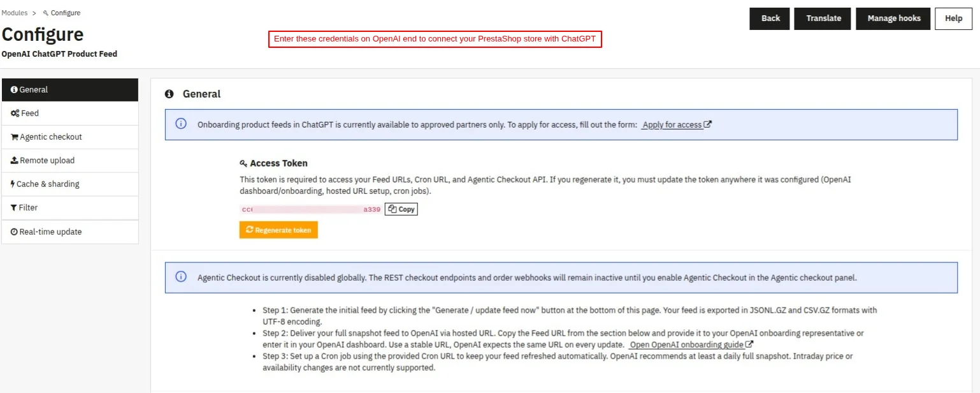This screenshot has width=980, height=393.
Task: Open the Agentic checkout tab
Action: point(70,137)
